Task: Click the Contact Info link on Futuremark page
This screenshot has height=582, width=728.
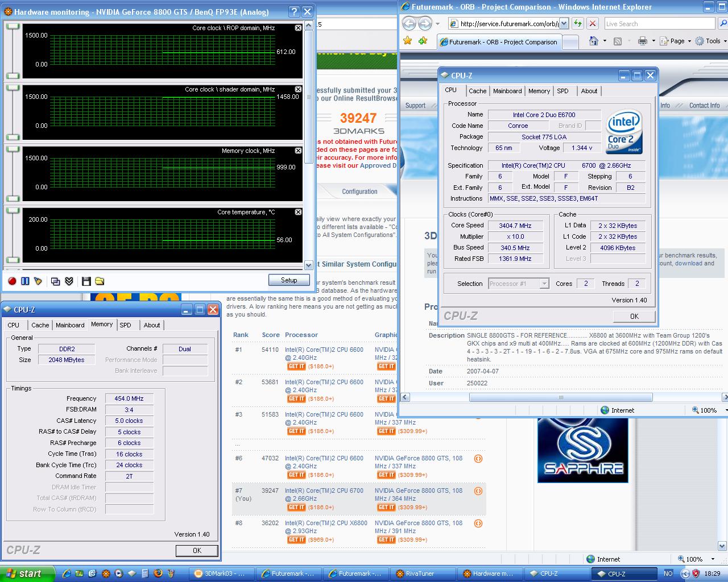Action: (704, 106)
